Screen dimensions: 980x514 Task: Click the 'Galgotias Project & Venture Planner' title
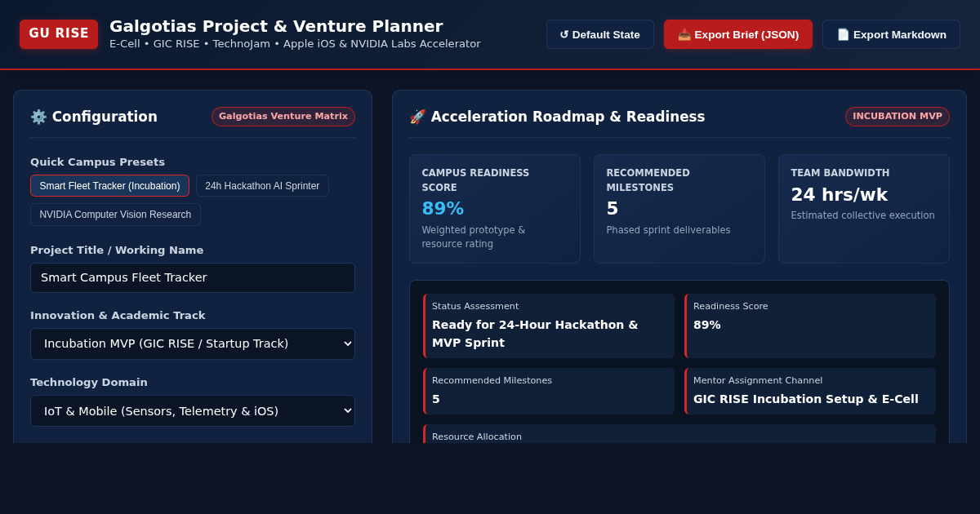[276, 26]
